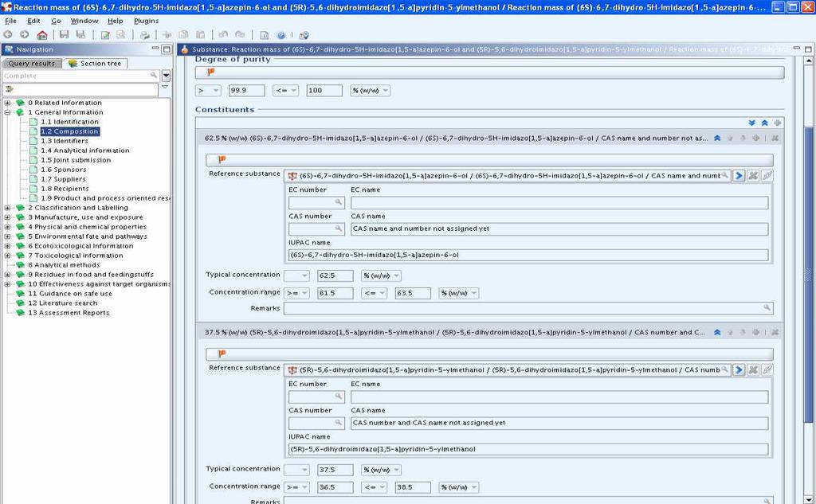Image resolution: width=816 pixels, height=504 pixels.
Task: Open unit dropdown after 38.5 value
Action: pyautogui.click(x=474, y=487)
